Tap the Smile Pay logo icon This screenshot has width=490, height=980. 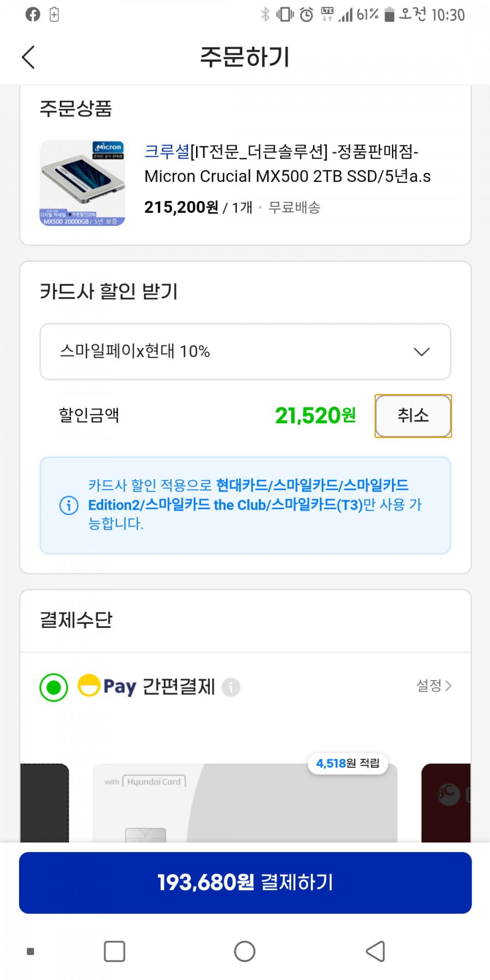(107, 686)
